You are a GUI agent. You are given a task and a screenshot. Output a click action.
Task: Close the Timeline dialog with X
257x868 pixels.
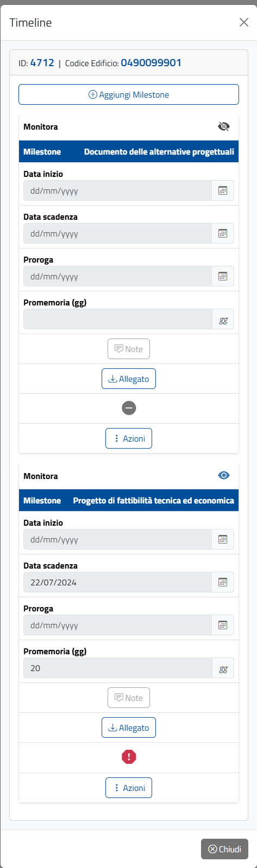[244, 22]
